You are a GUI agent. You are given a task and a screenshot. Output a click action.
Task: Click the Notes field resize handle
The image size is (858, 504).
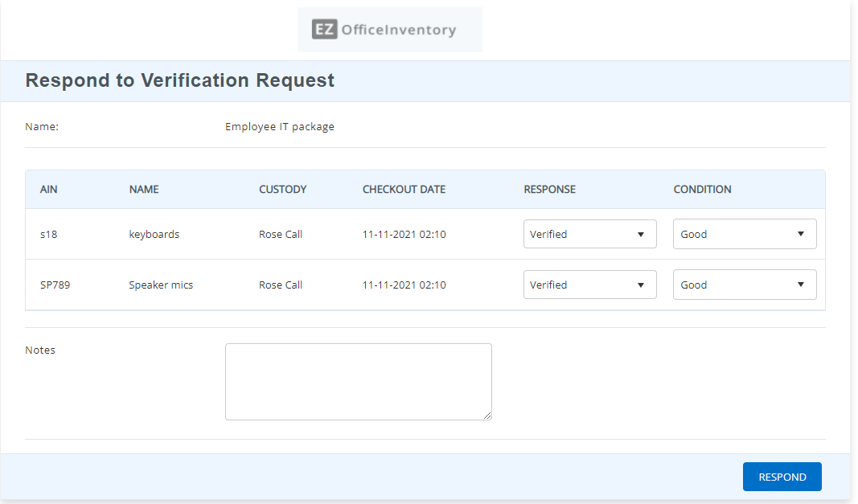488,416
